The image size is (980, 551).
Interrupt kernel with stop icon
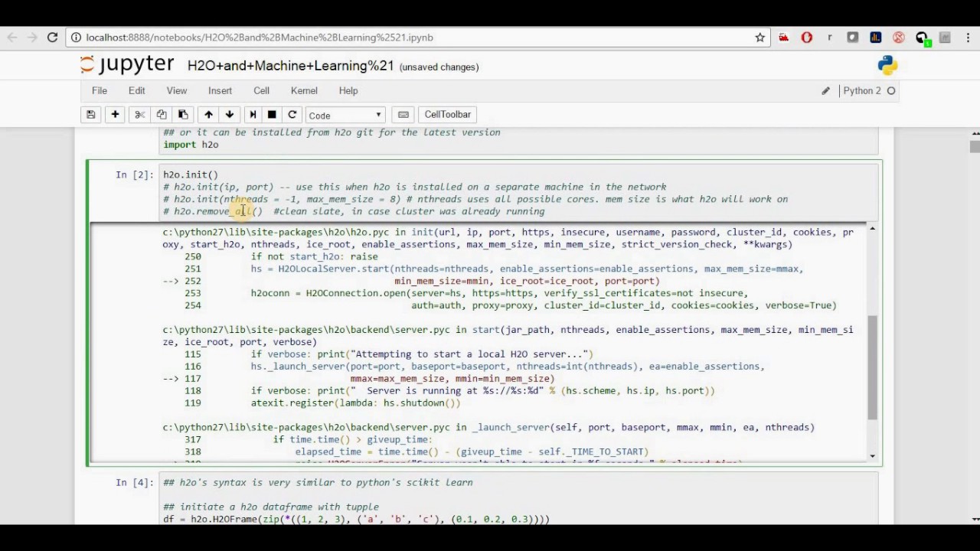272,115
